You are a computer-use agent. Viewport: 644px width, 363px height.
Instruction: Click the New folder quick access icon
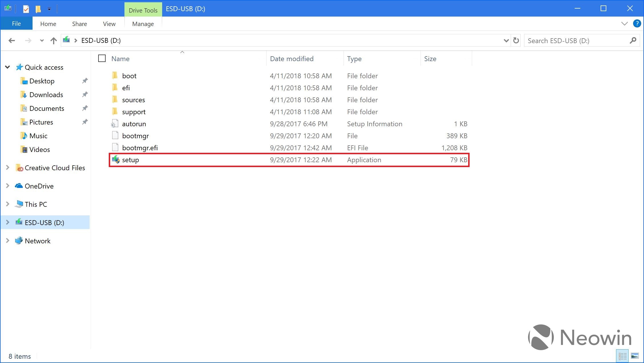(x=38, y=9)
